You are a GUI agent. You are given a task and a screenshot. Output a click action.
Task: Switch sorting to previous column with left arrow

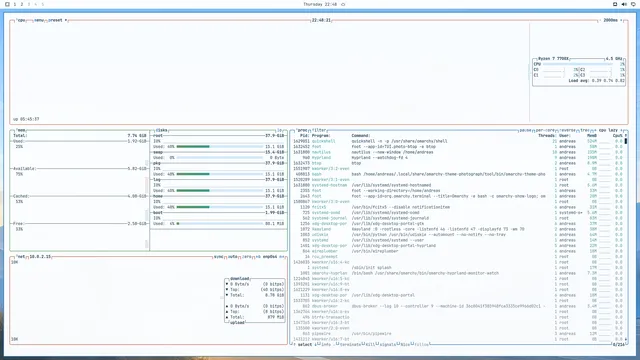click(596, 130)
